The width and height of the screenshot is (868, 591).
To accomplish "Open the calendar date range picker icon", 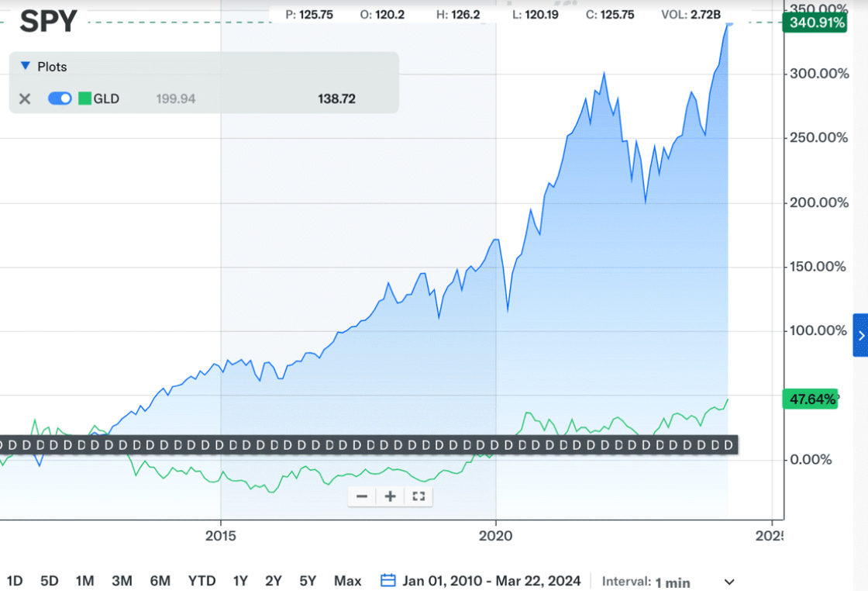I will (388, 580).
